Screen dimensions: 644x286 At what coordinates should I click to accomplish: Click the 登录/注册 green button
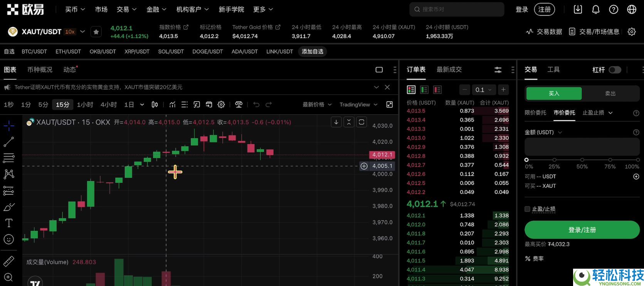[582, 230]
